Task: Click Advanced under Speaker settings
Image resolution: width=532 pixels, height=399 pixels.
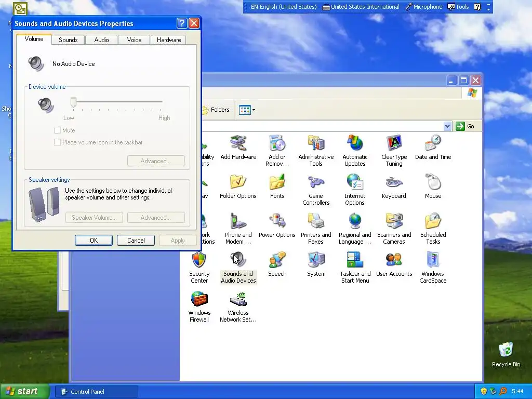Action: point(156,218)
